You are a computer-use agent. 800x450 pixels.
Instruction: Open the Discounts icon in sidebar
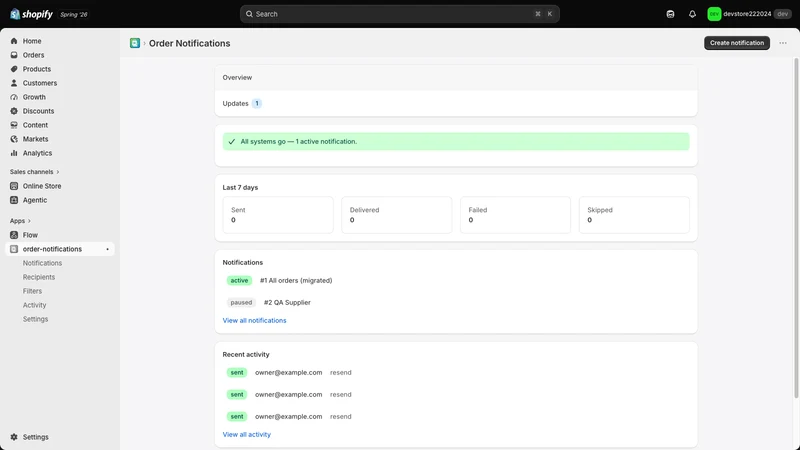click(14, 111)
